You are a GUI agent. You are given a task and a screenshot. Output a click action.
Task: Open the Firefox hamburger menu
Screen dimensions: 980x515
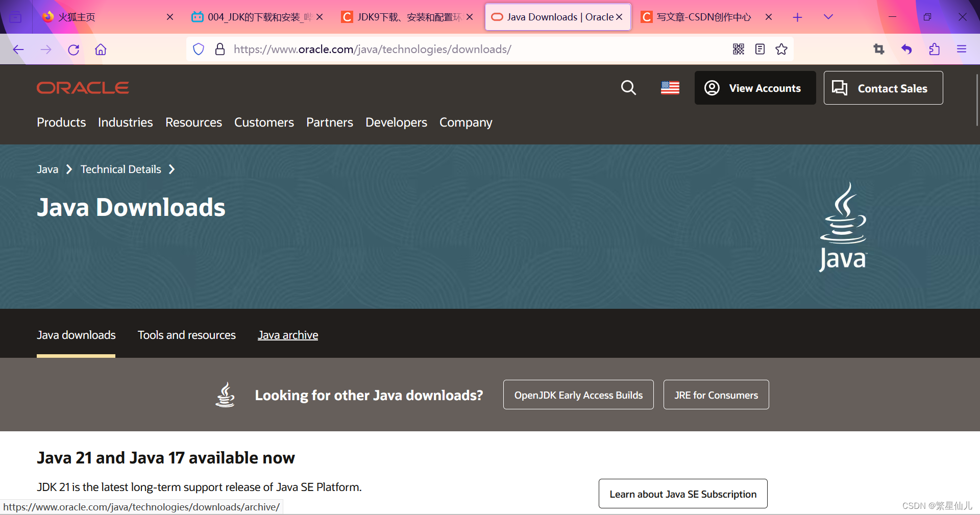tap(962, 49)
